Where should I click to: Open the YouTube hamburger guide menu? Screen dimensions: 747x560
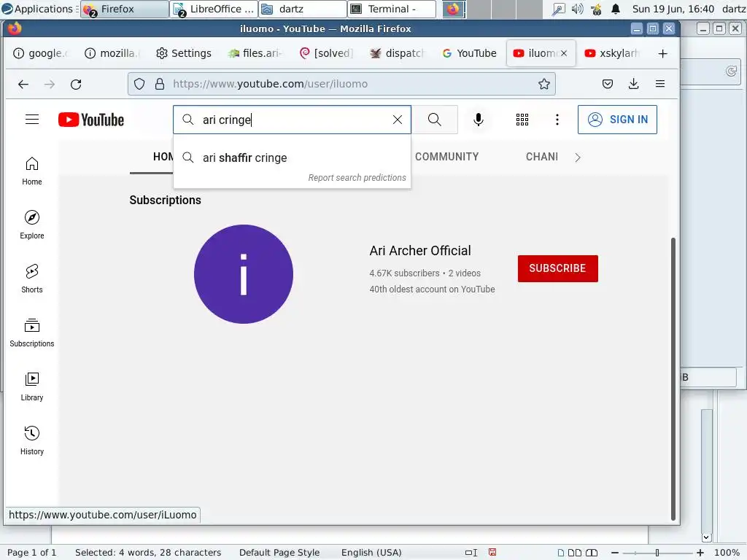(32, 119)
